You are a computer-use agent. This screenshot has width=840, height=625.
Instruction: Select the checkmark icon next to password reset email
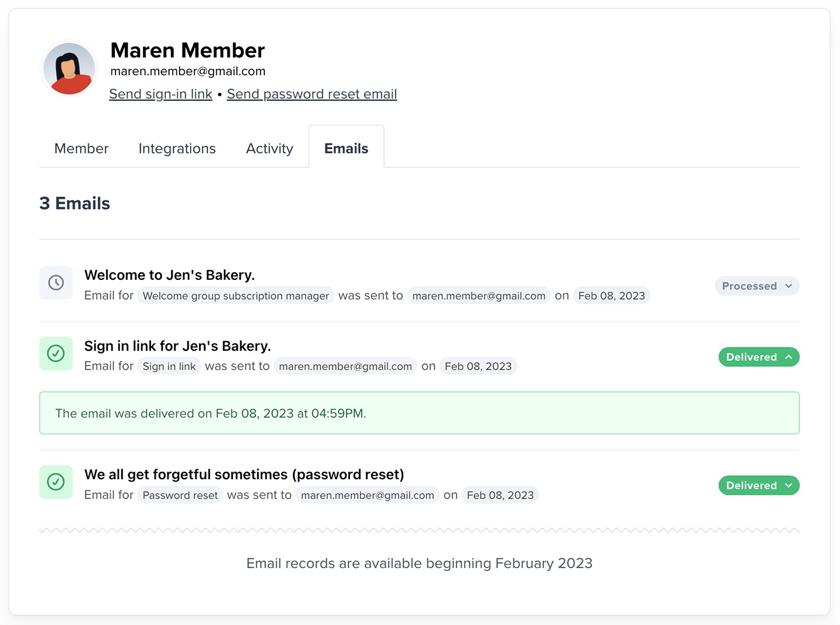[x=55, y=482]
